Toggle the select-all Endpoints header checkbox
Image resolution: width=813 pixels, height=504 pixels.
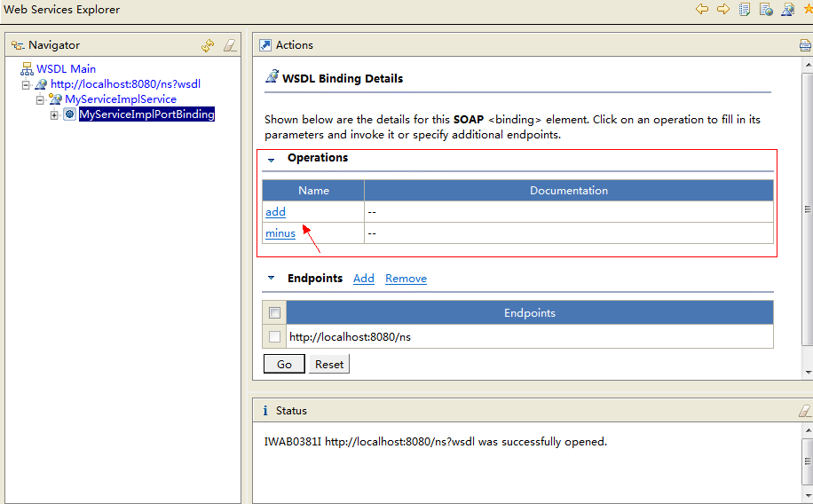coord(275,312)
